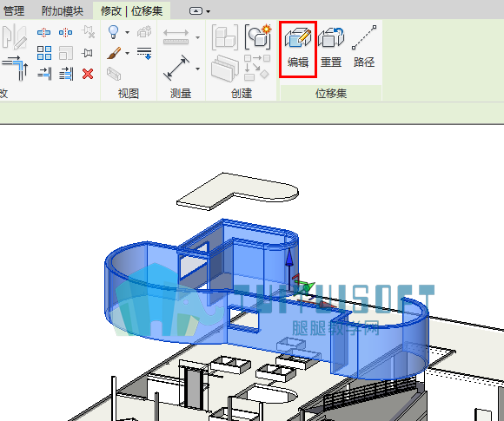Select the Array tool icon

point(44,53)
